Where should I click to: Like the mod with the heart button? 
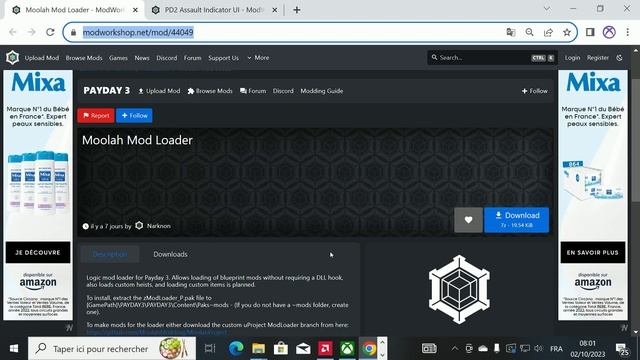468,220
